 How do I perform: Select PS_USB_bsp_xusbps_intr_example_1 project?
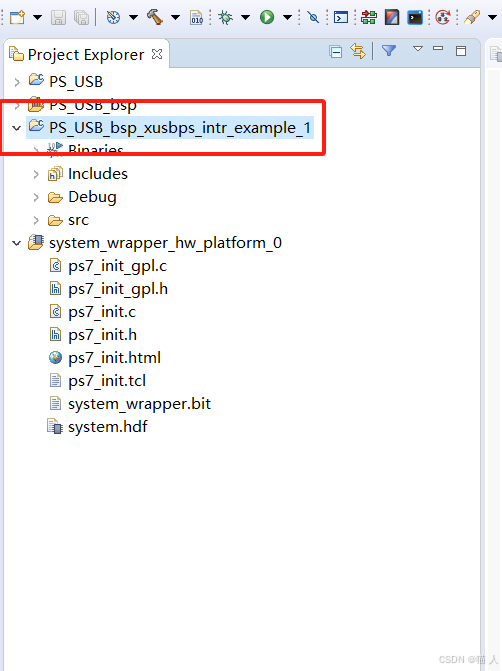click(180, 128)
